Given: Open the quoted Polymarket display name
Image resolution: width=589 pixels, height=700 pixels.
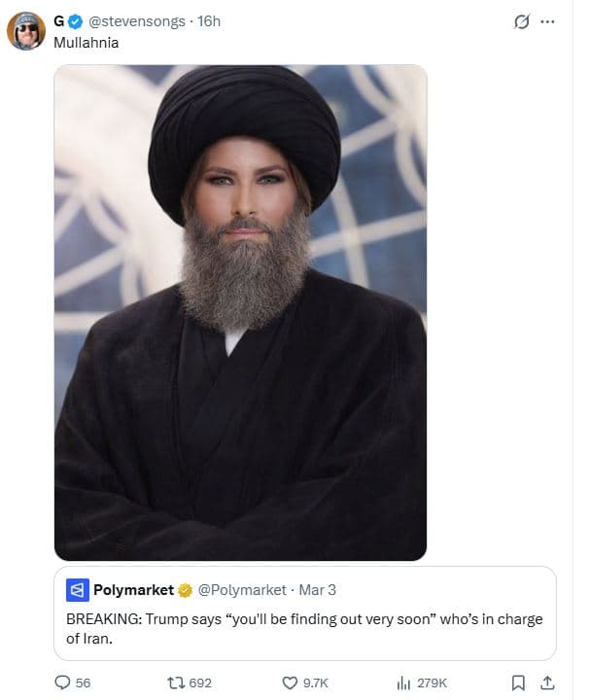Looking at the screenshot, I should tap(133, 590).
